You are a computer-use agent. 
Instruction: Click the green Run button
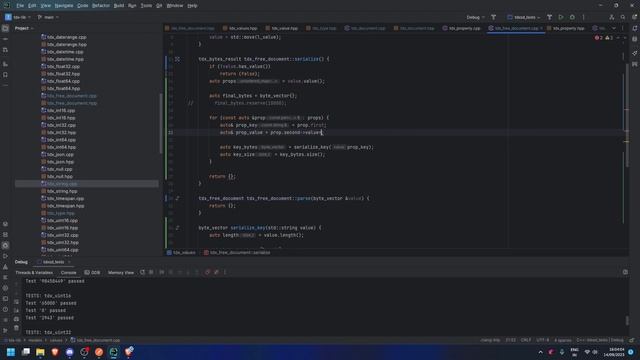point(561,17)
